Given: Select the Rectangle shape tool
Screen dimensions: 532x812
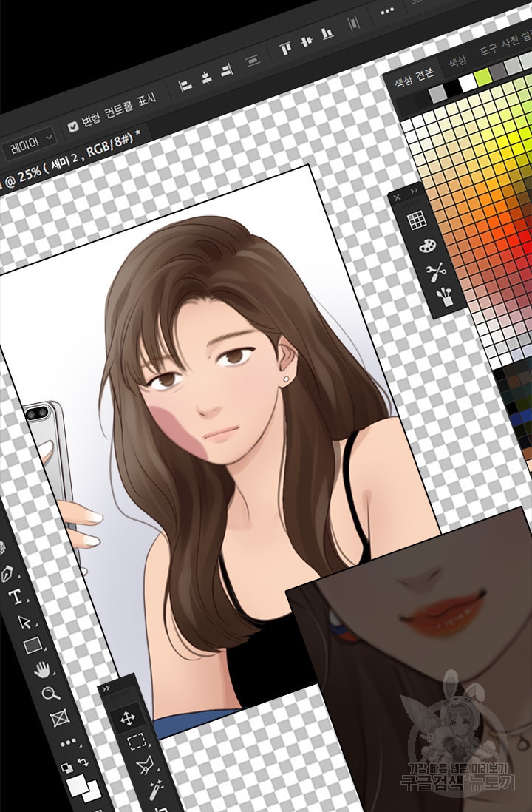Looking at the screenshot, I should pyautogui.click(x=33, y=646).
